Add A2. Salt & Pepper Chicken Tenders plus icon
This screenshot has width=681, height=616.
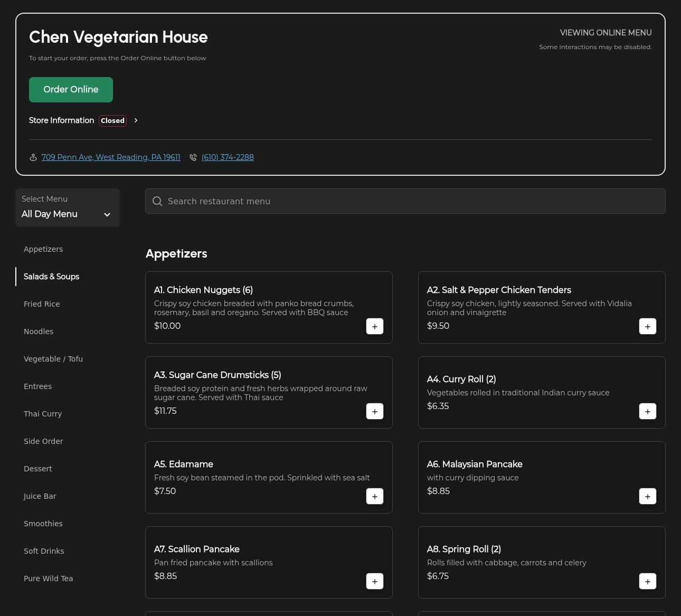pos(647,326)
